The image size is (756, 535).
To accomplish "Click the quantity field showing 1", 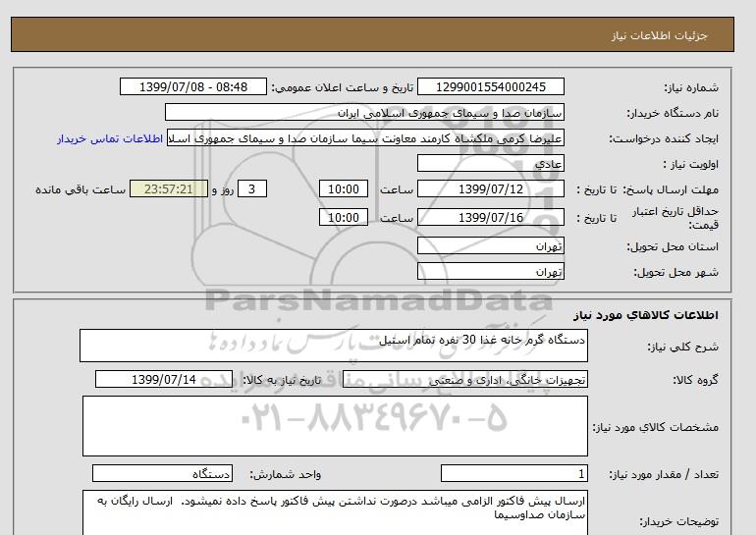I will (513, 473).
